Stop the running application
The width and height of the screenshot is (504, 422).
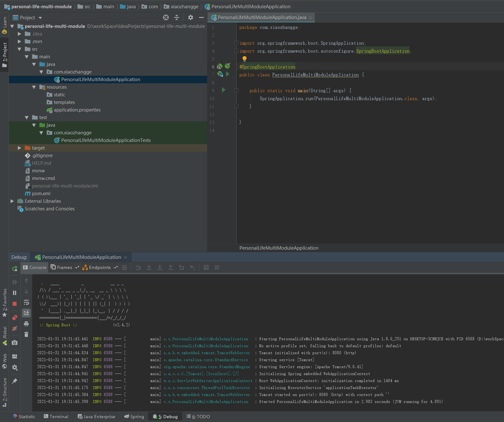click(x=15, y=304)
